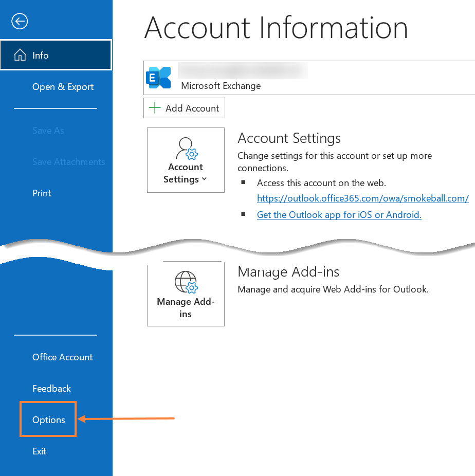The height and width of the screenshot is (476, 475).
Task: Click the globe-with-gear Manage Add-ins icon
Action: (186, 282)
